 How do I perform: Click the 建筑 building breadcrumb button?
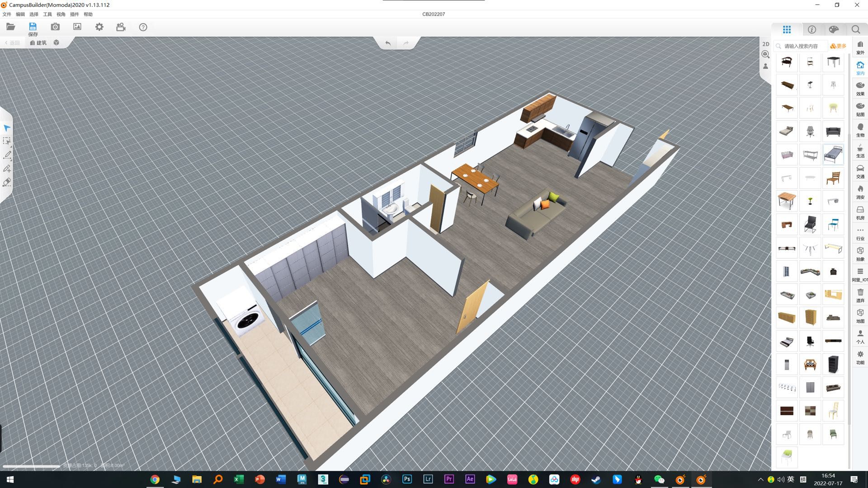coord(38,42)
